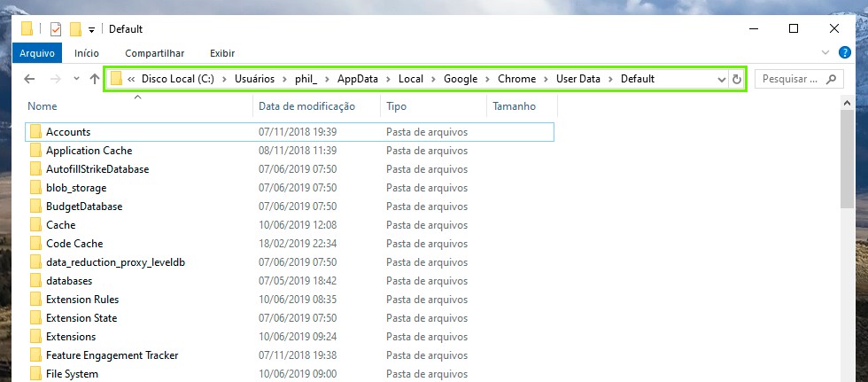Click the vertical scrollbar thumb

847,160
